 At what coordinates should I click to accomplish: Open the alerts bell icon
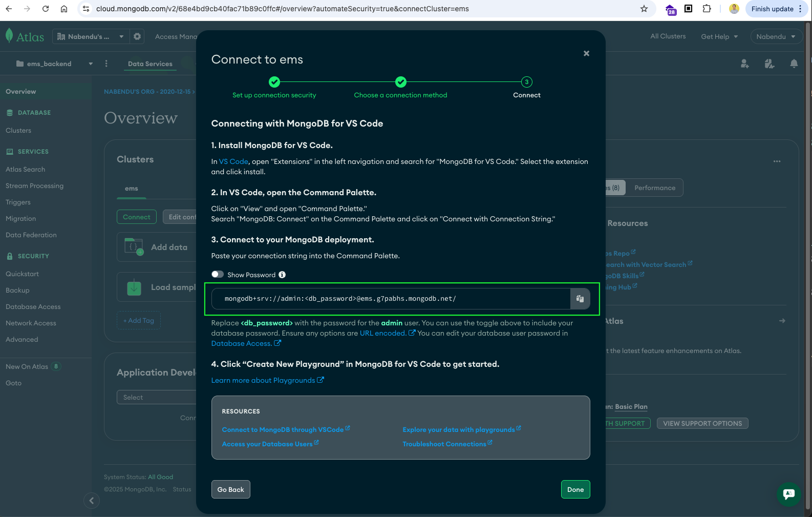click(794, 64)
